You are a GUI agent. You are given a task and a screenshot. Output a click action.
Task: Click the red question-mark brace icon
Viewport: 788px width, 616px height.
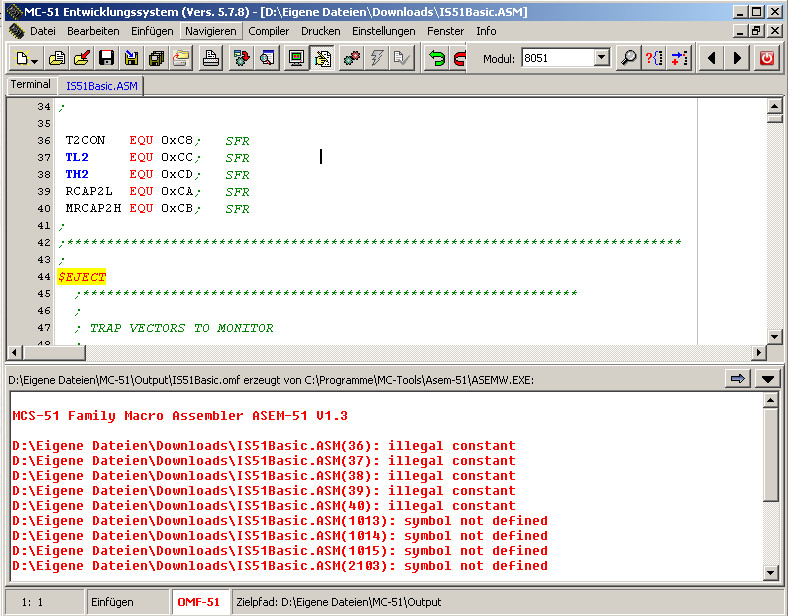(x=654, y=58)
